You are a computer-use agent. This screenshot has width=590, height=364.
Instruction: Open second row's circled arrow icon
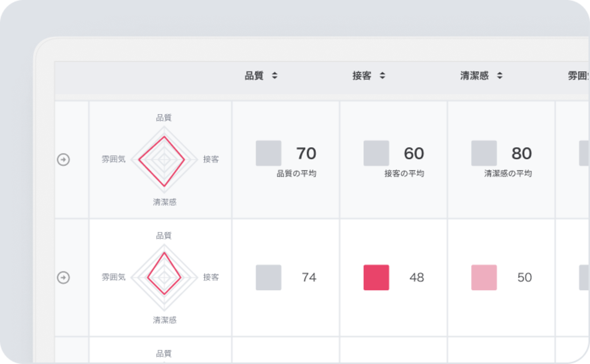[x=63, y=277]
